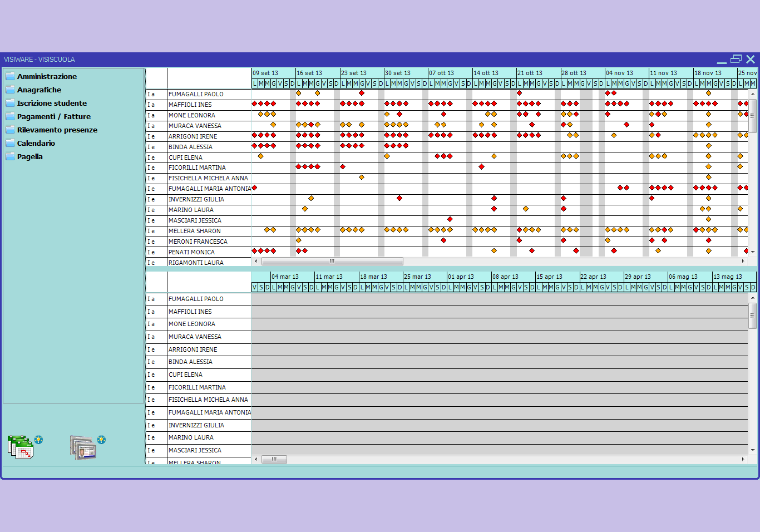Click INVERNIZZI GIULIA's red diamond in the 30 set week
The image size is (760, 532).
(399, 198)
